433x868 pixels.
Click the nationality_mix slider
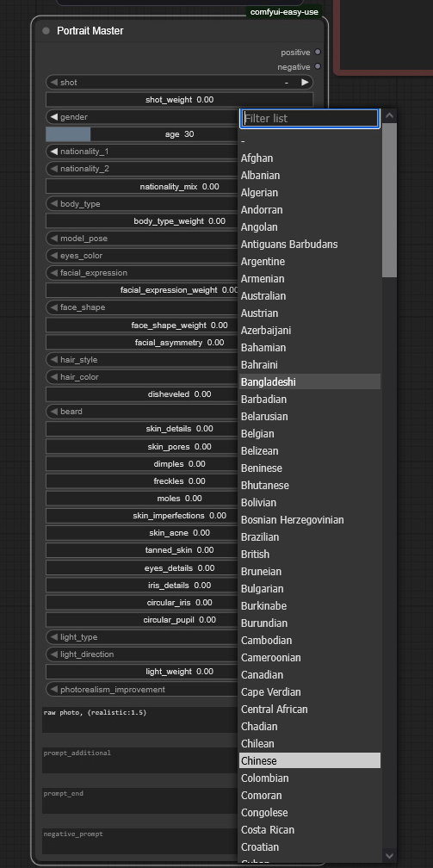click(x=142, y=187)
